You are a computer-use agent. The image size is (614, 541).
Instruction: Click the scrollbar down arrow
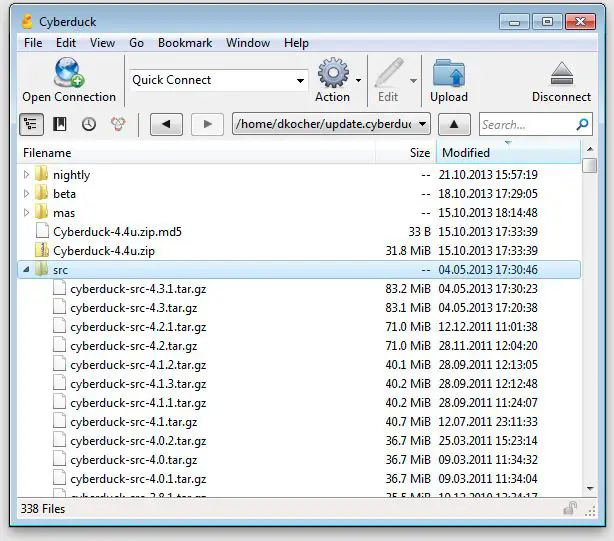(x=590, y=489)
